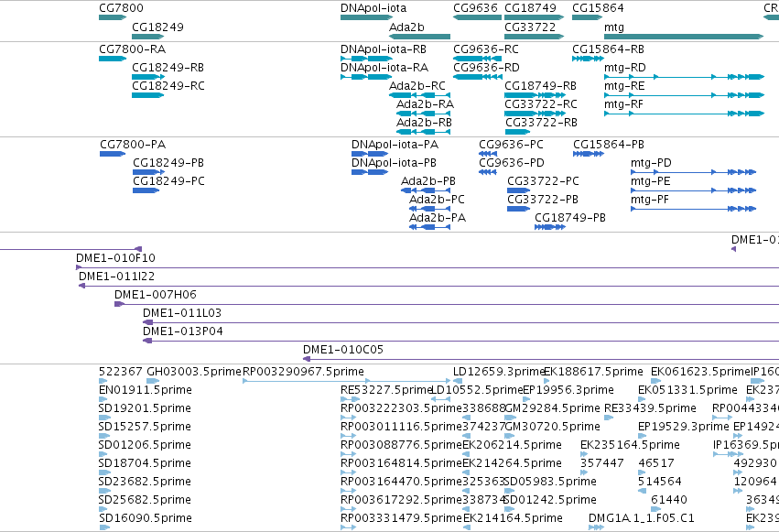
Task: Click protein CG7800-PA
Action: click(x=113, y=154)
